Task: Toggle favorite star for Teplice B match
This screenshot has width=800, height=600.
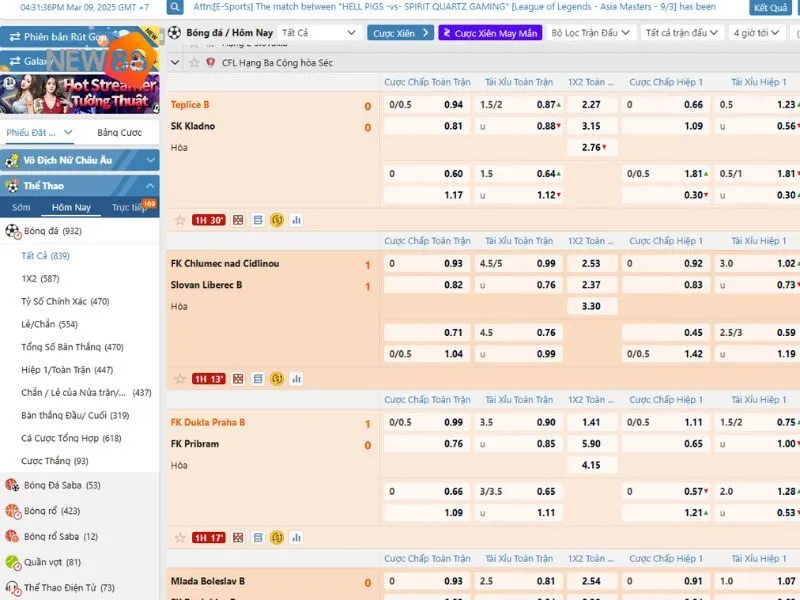Action: [x=180, y=220]
